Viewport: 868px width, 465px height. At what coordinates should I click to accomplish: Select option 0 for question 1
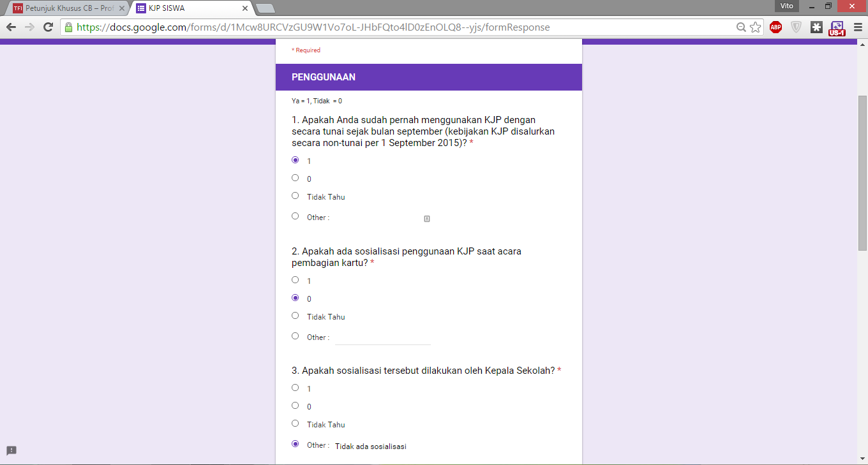[295, 178]
